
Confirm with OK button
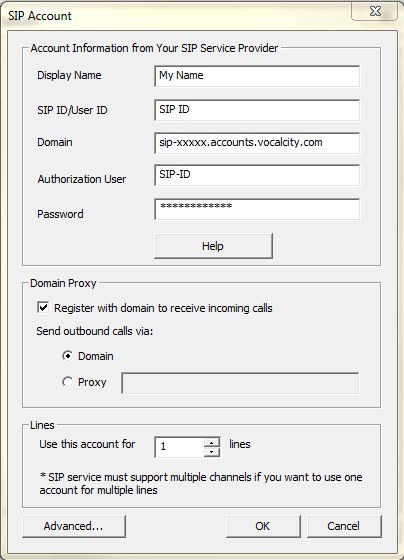[263, 526]
